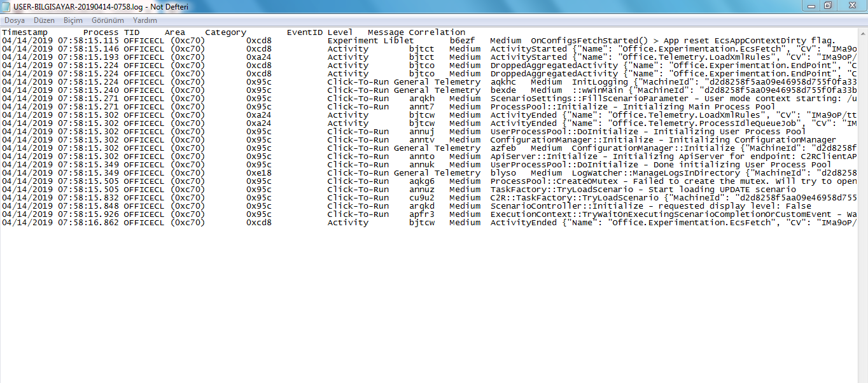Click the Timestamp column header text
The height and width of the screenshot is (383, 868).
pyautogui.click(x=25, y=32)
